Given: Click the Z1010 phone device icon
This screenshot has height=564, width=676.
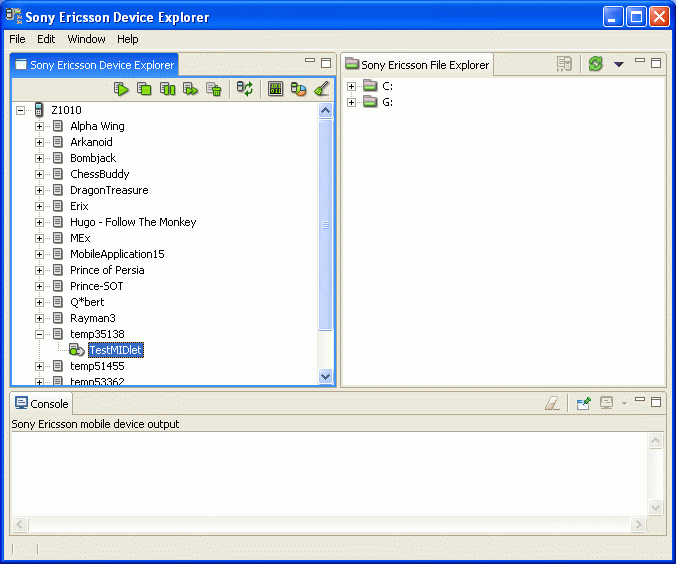Looking at the screenshot, I should (x=39, y=110).
